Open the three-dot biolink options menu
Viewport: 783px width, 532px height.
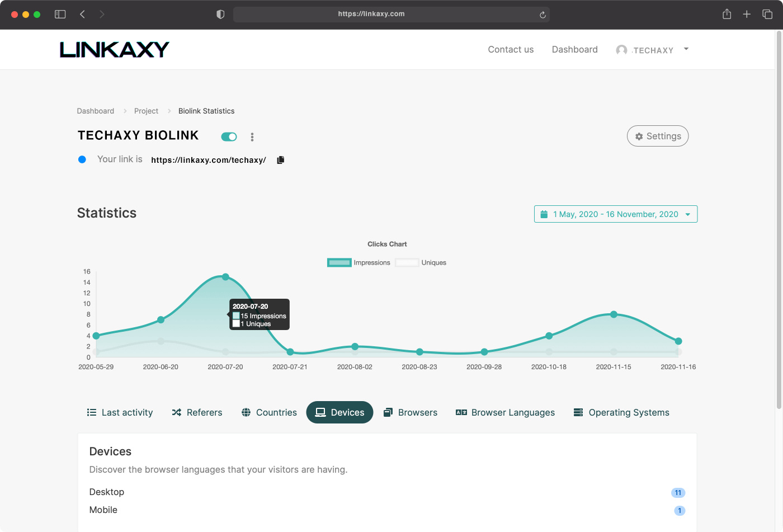point(252,137)
